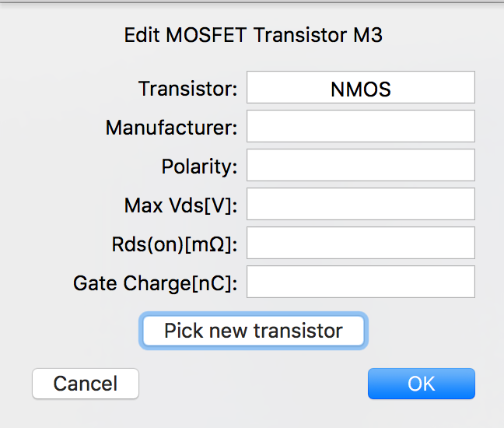Select the Polarity text field
The height and width of the screenshot is (428, 504).
click(360, 165)
